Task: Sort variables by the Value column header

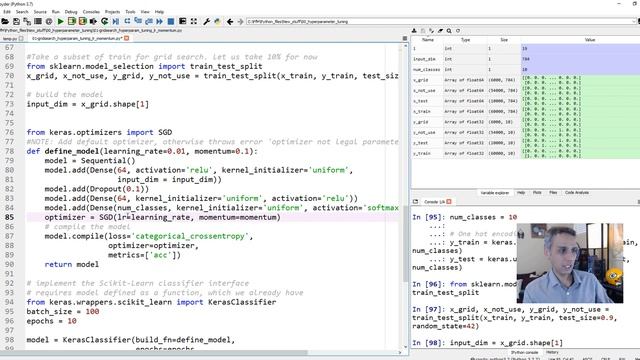Action: coord(590,40)
